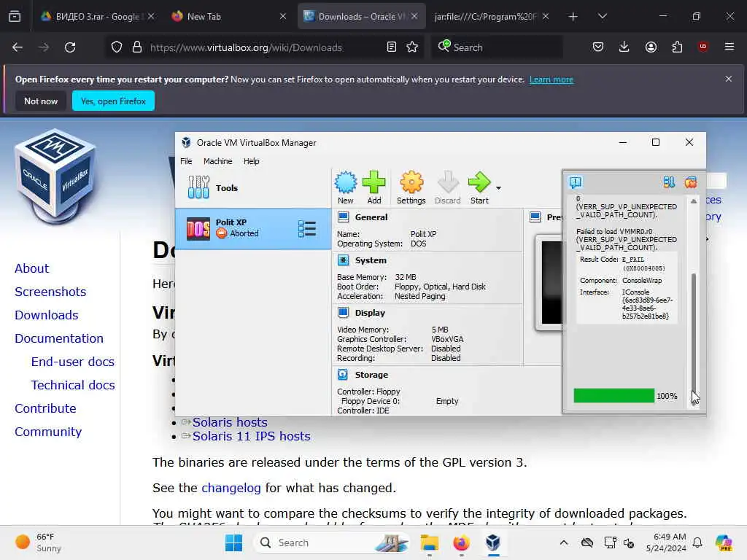The width and height of the screenshot is (747, 560).
Task: Click the Firefox taskbar icon
Action: click(461, 542)
